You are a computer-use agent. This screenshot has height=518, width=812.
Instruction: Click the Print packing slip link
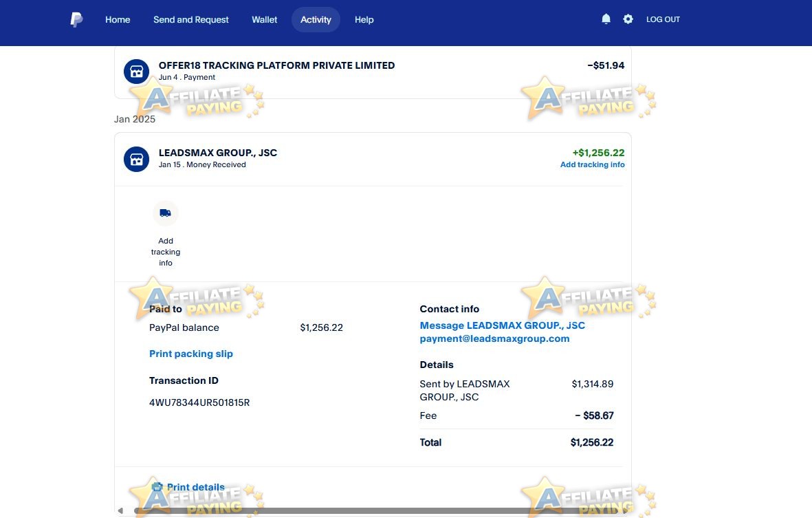191,354
